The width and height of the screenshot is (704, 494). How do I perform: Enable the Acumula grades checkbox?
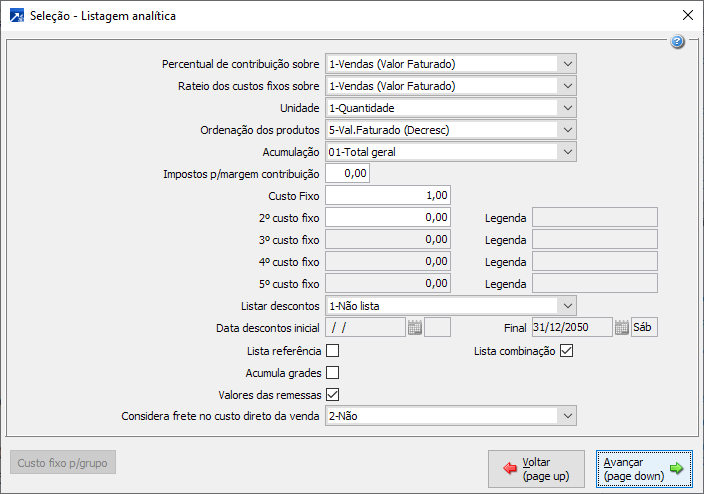pos(333,372)
